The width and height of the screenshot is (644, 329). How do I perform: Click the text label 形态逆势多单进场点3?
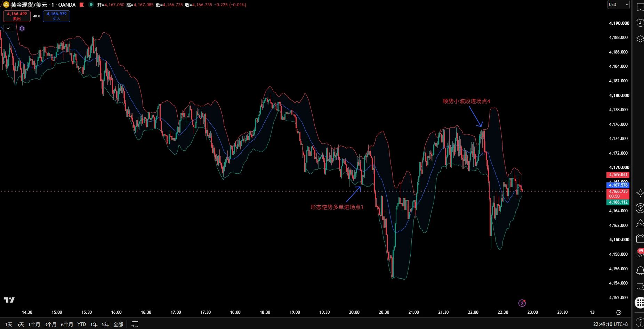(x=337, y=207)
